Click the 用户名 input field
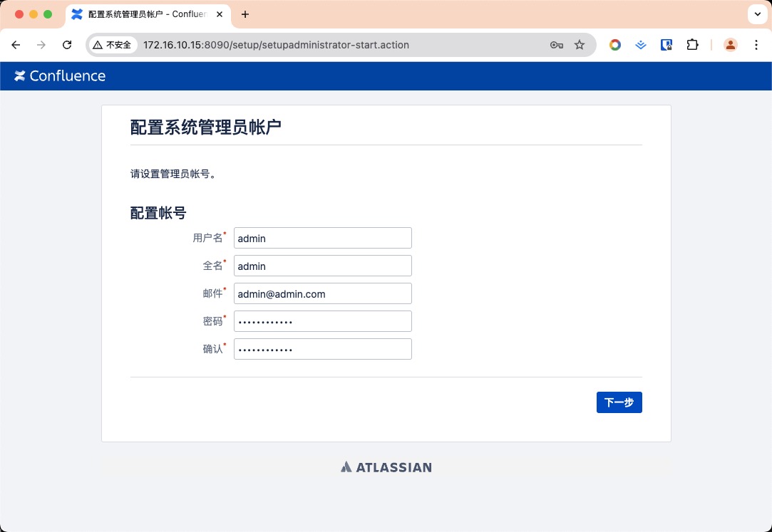The image size is (772, 532). [322, 238]
